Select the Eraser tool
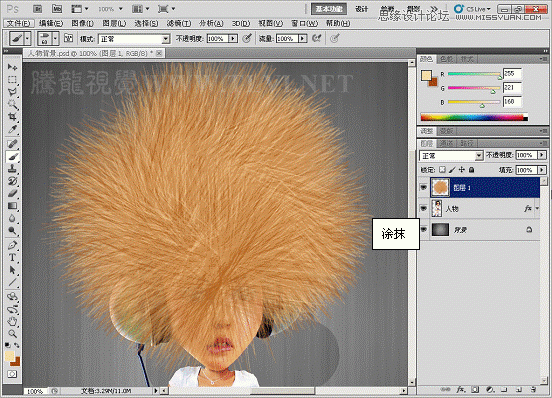Image resolution: width=552 pixels, height=398 pixels. point(12,193)
